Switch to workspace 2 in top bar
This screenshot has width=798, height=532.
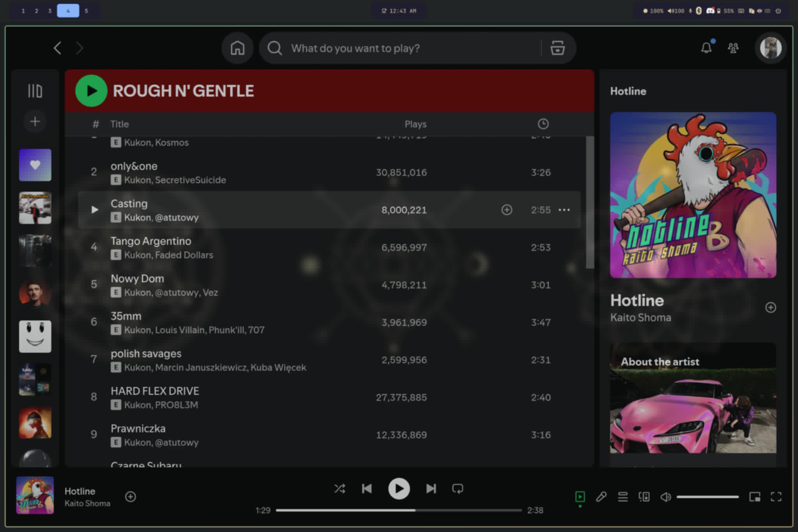coord(36,11)
